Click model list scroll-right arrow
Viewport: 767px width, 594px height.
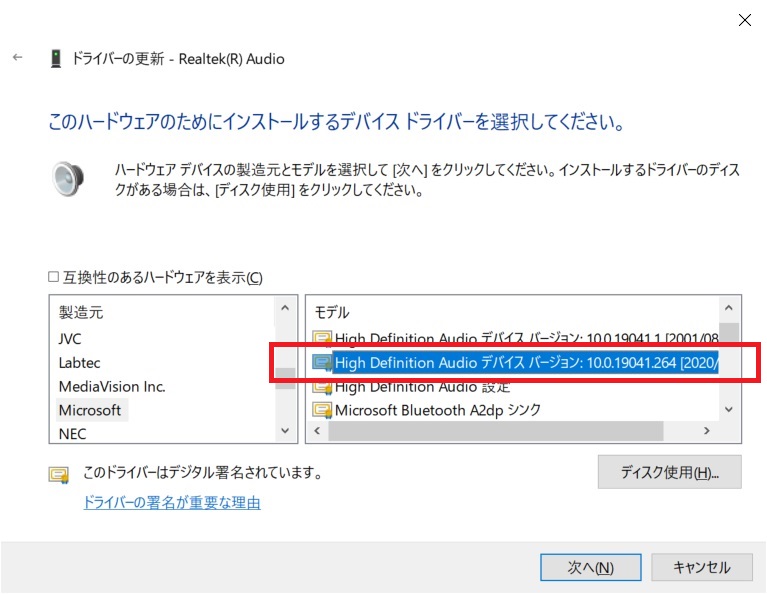707,431
